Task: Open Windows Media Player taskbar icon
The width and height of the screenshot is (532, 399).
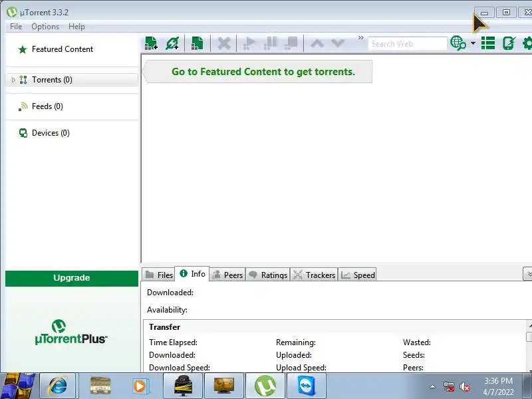Action: tap(140, 386)
